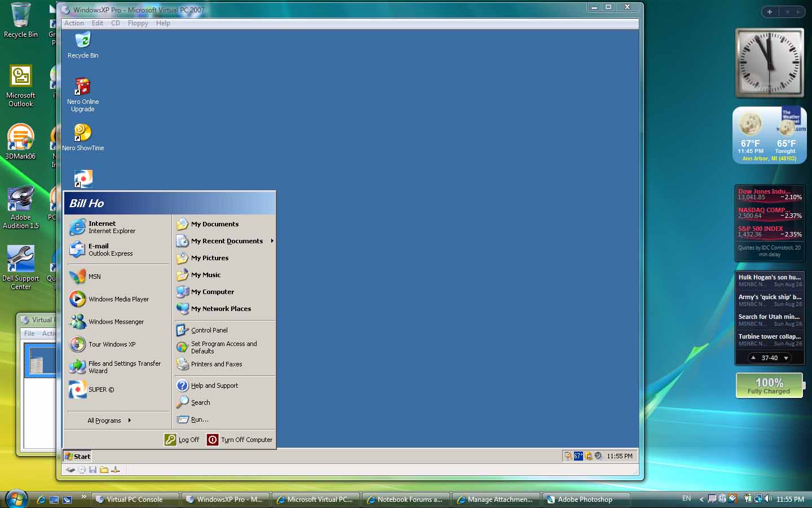The width and height of the screenshot is (812, 508).
Task: Switch to Manage Attachments taskbar button
Action: [496, 500]
